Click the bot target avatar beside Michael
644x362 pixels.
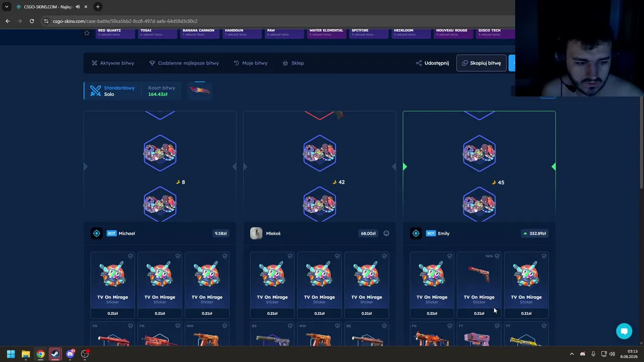(97, 233)
